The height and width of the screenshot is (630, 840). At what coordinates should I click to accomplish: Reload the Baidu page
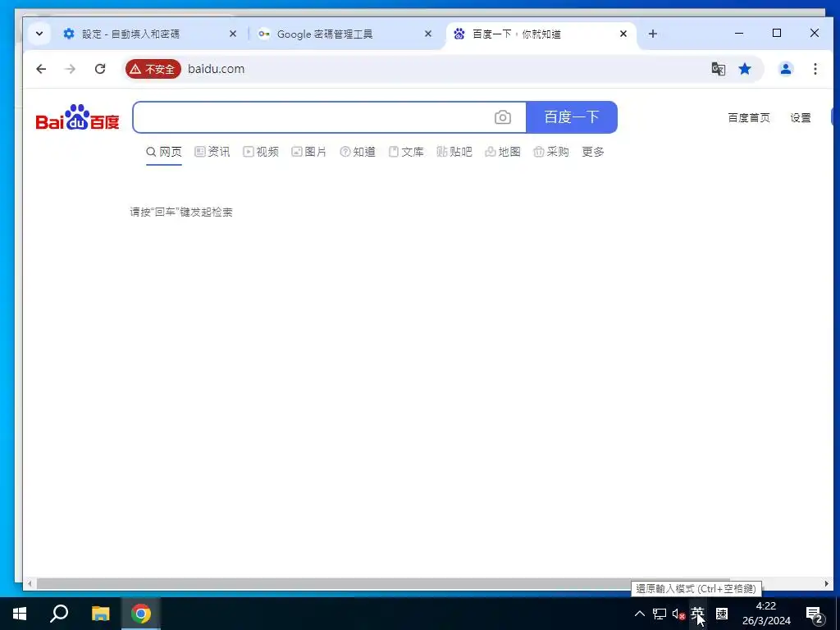(x=100, y=69)
